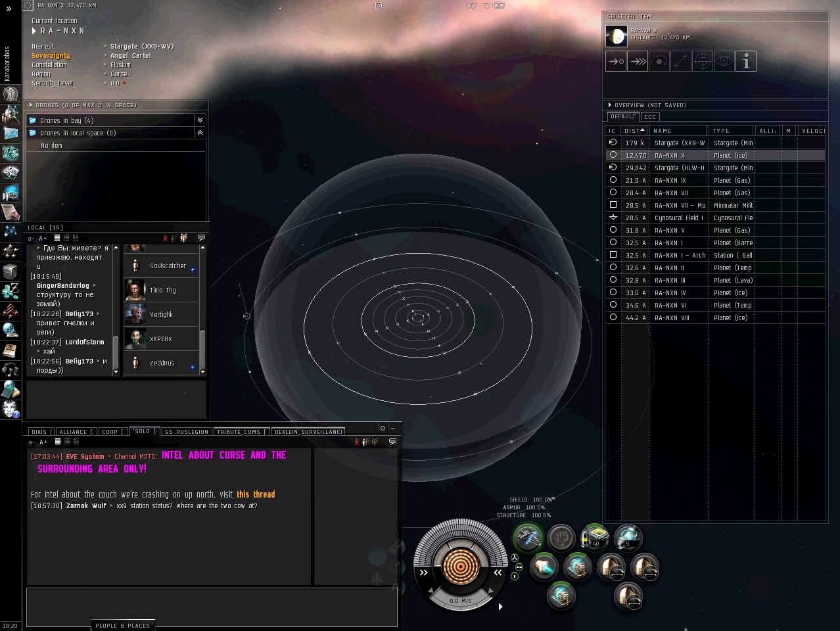Activate the afterburner thruster module
Screen dimensions: 840x631
[x=544, y=567]
